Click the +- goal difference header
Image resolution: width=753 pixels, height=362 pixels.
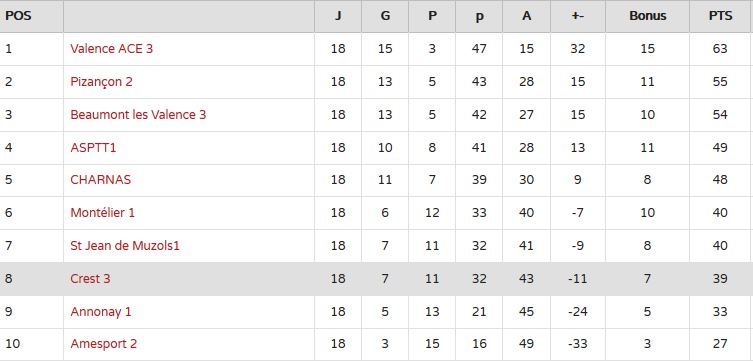tap(578, 16)
